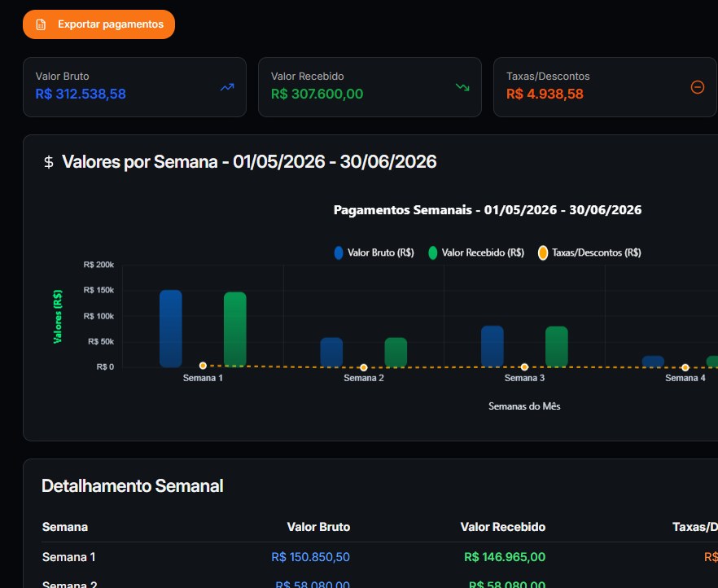Toggle Valor Bruto (R$) legend series
The width and height of the screenshot is (718, 588).
coord(374,252)
